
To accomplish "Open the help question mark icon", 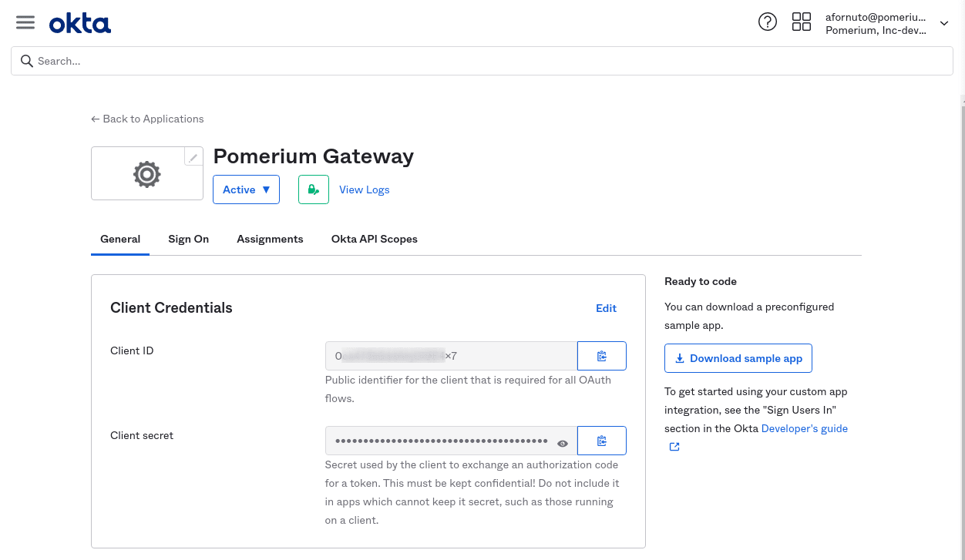I will (768, 22).
